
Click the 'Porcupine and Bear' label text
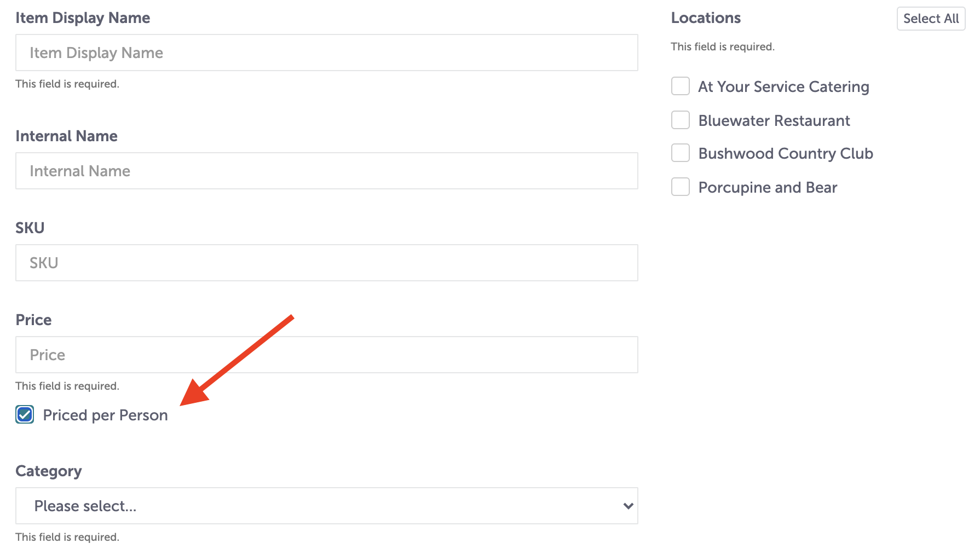pyautogui.click(x=768, y=187)
